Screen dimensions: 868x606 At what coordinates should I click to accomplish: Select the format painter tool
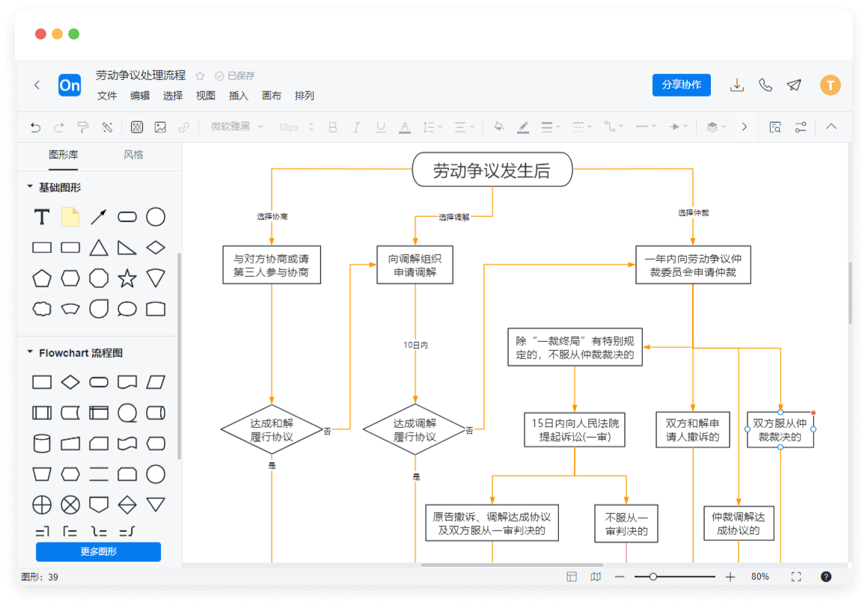click(x=83, y=127)
